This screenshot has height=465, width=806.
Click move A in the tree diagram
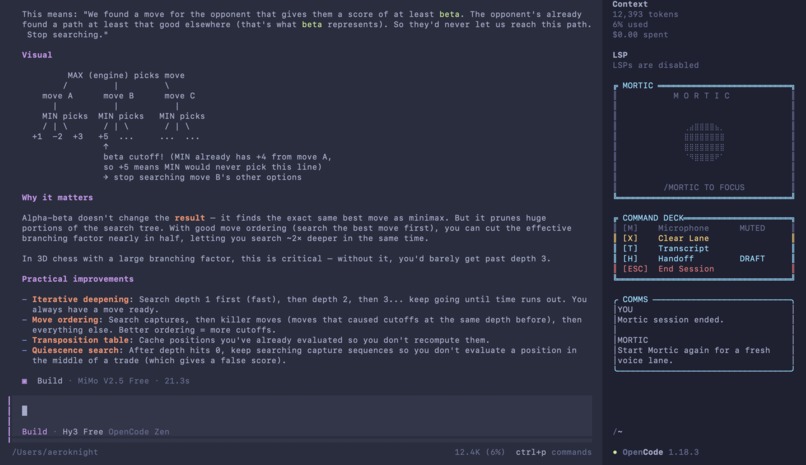point(57,96)
